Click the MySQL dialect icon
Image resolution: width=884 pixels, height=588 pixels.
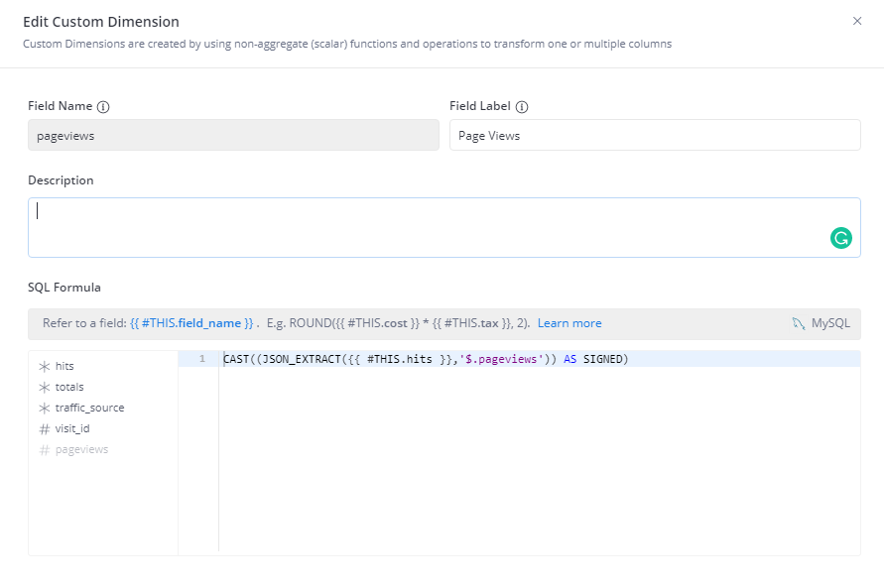pyautogui.click(x=799, y=323)
